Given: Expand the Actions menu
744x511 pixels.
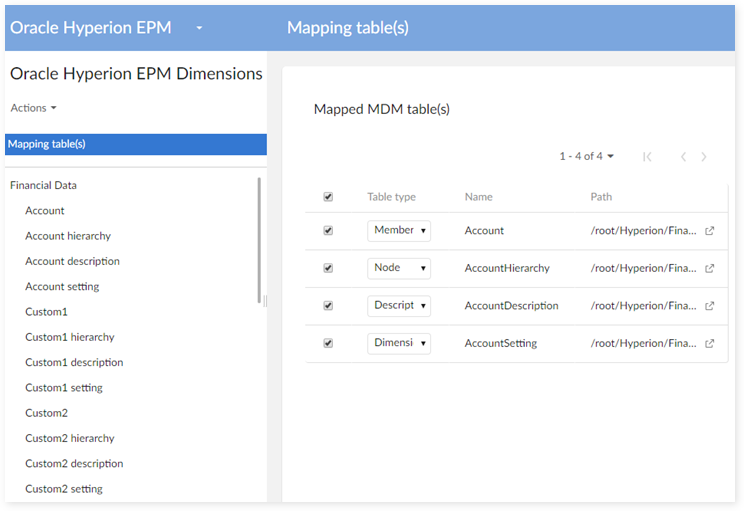Looking at the screenshot, I should tap(33, 108).
